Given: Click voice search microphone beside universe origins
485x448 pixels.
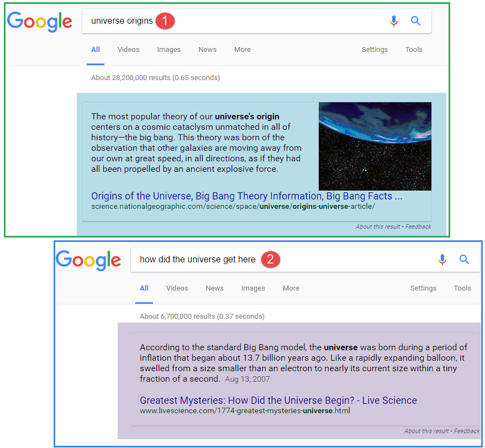Looking at the screenshot, I should [393, 21].
